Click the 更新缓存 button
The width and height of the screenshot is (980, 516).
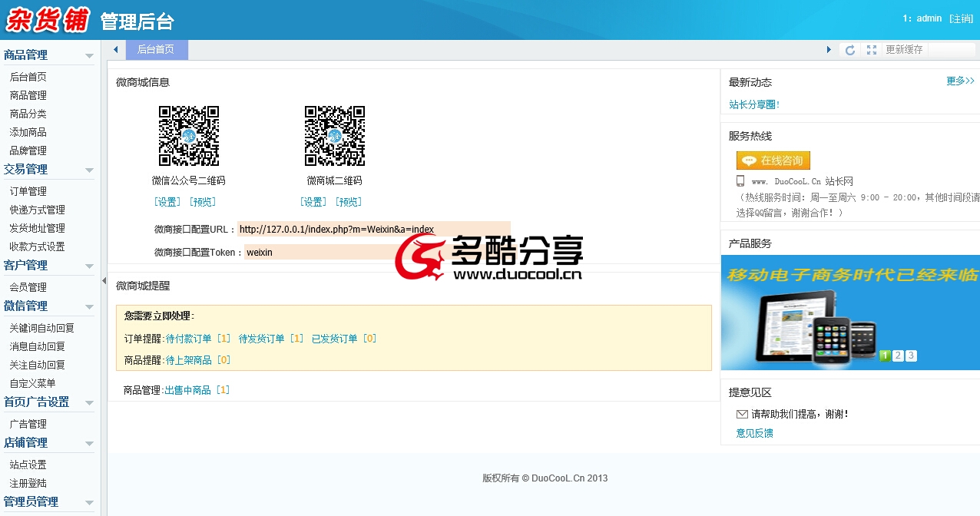tap(904, 50)
